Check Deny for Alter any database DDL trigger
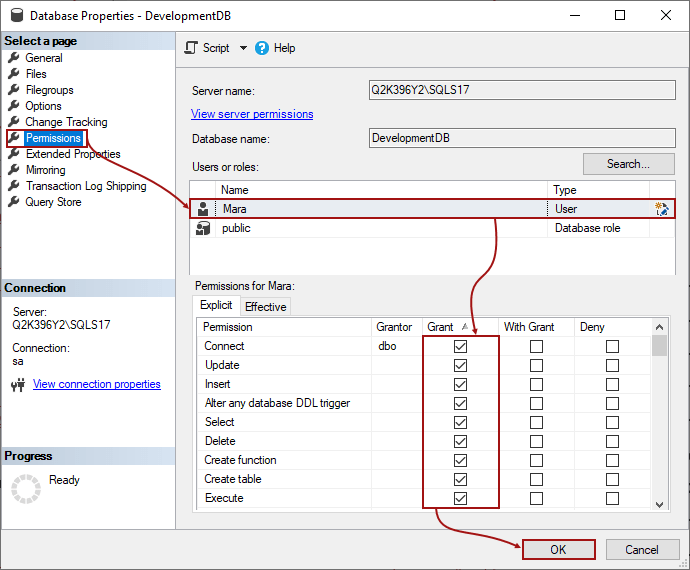Screen dimensions: 690x570 point(612,403)
